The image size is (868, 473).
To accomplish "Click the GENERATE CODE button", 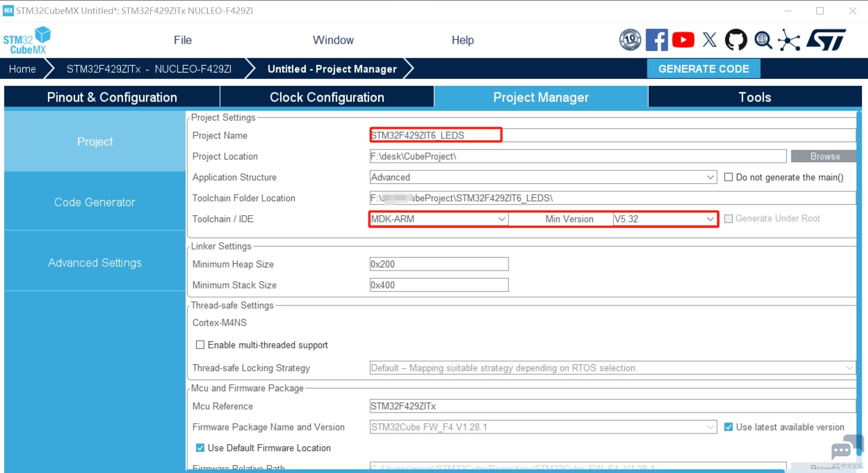I will [x=703, y=69].
